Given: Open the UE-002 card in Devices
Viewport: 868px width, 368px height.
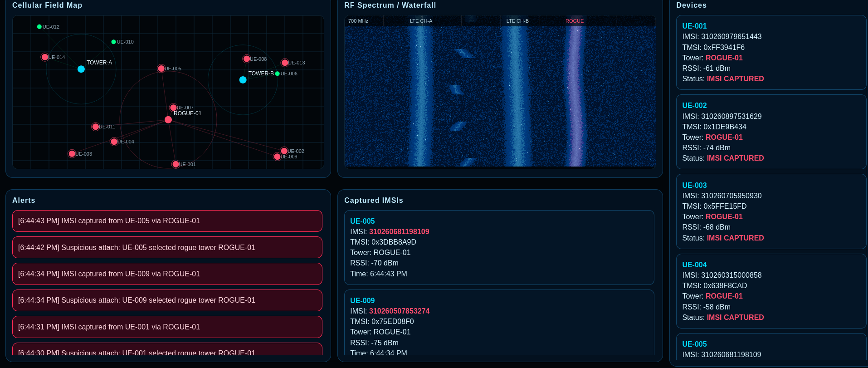Looking at the screenshot, I should coord(771,132).
